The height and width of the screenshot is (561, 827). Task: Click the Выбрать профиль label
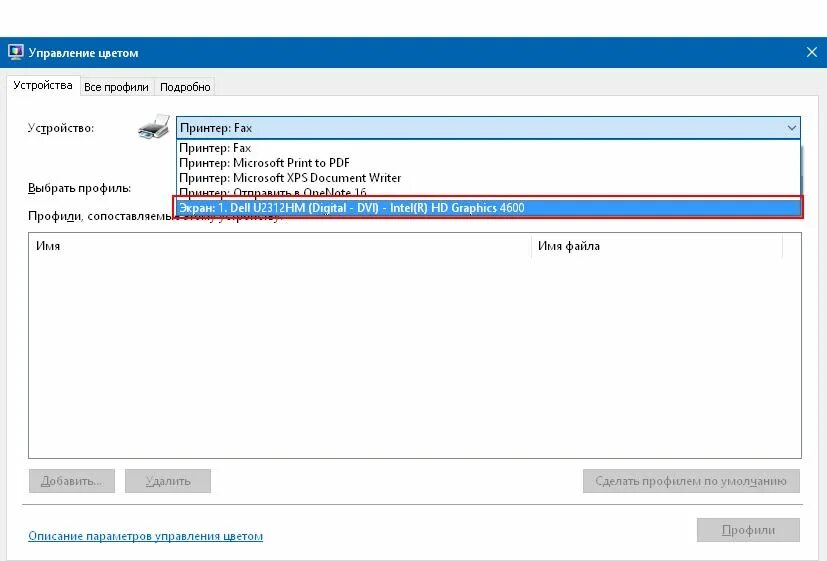pos(80,188)
